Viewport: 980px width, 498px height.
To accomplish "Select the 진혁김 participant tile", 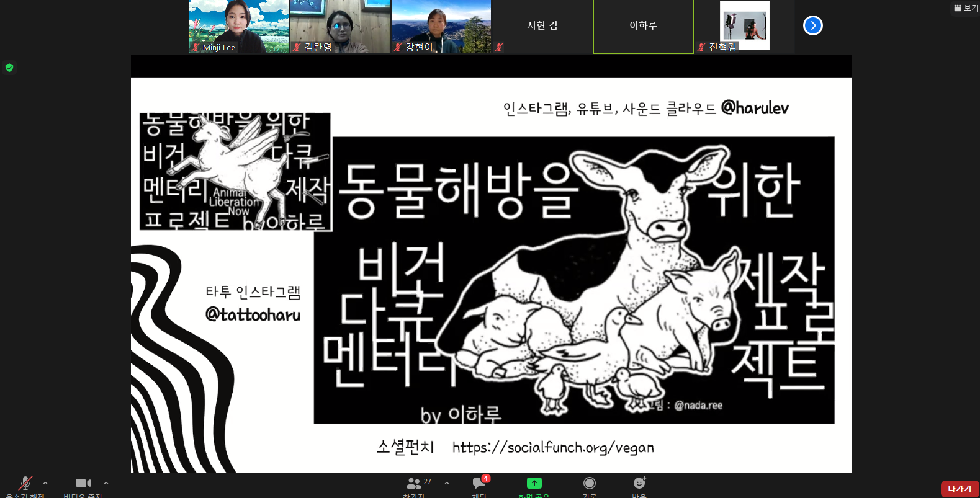I will pyautogui.click(x=745, y=27).
